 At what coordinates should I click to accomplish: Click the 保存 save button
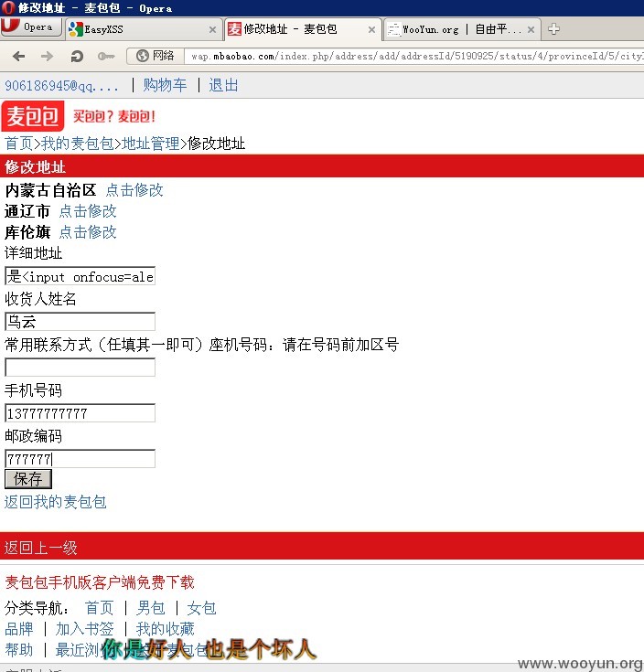(28, 479)
